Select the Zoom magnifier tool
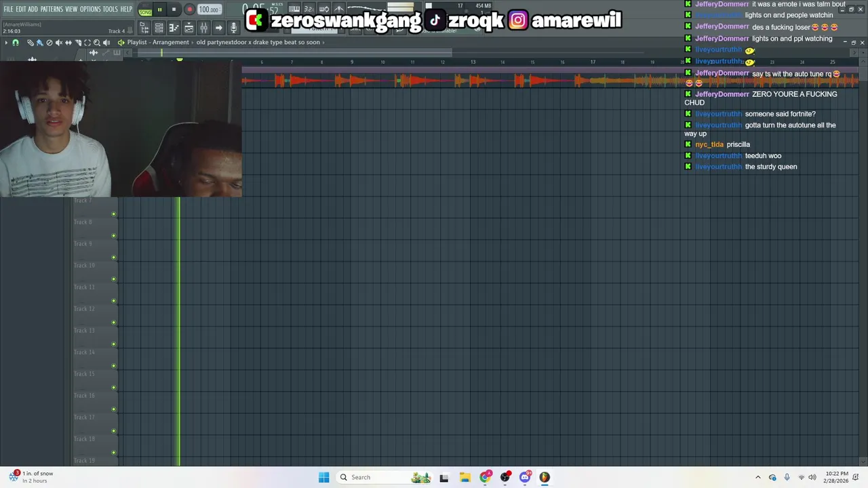This screenshot has width=868, height=488. pos(97,42)
